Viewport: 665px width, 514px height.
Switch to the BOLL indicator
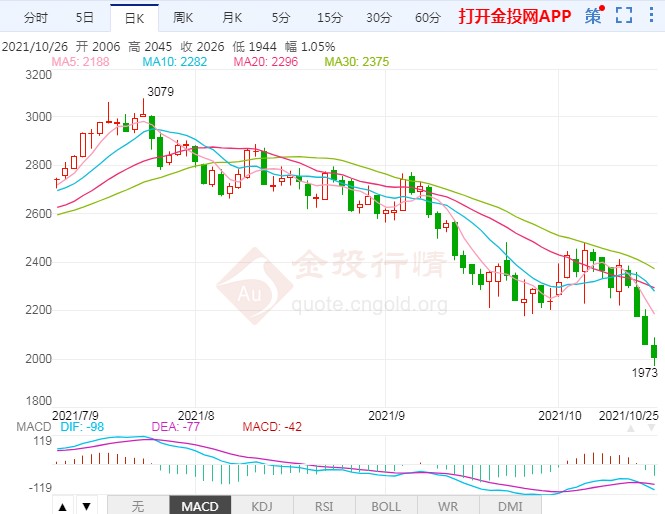[x=386, y=506]
